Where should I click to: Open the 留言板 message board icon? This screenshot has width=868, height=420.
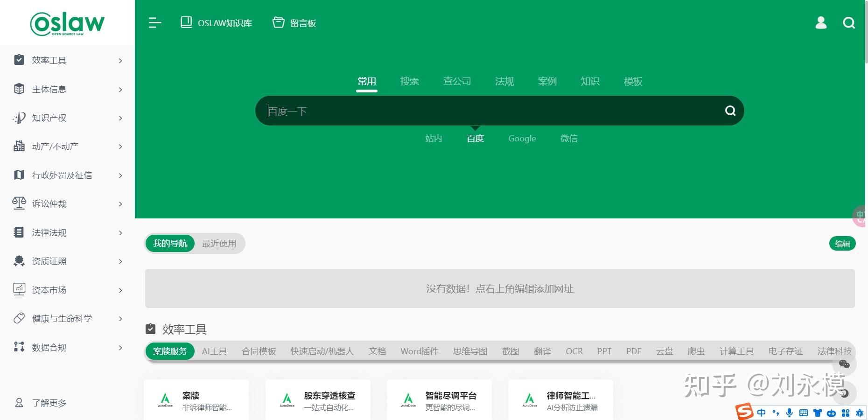click(279, 21)
